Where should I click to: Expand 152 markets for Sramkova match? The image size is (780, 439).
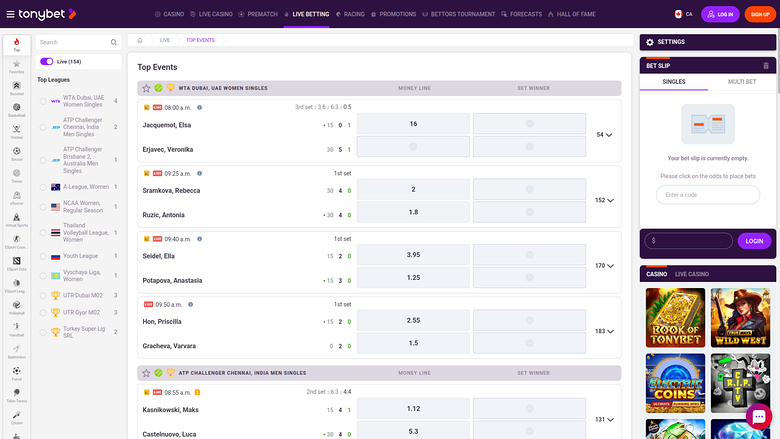(x=604, y=200)
